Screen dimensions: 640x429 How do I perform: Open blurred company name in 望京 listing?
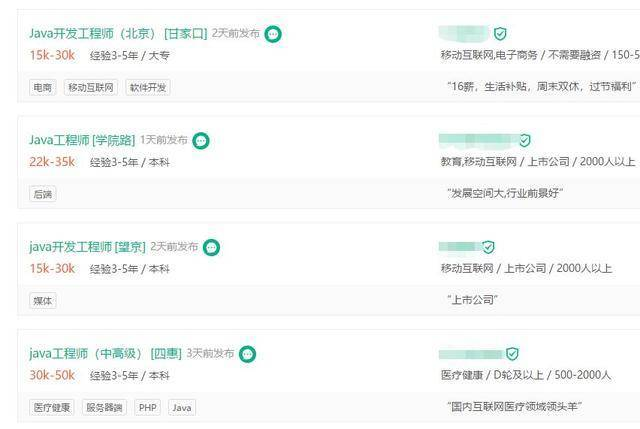click(x=460, y=247)
